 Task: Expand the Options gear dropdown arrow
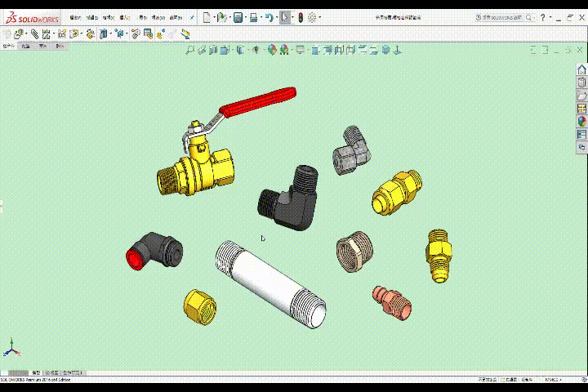(x=318, y=17)
